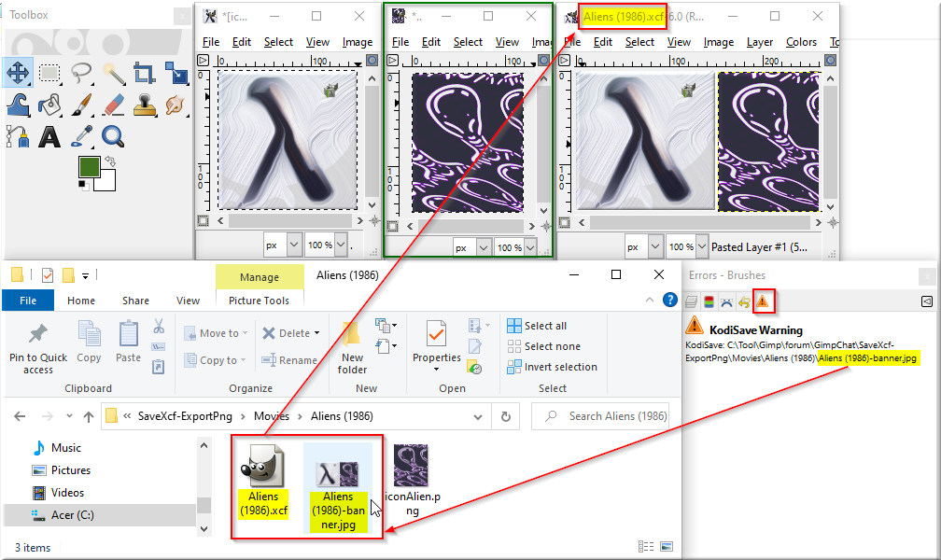Click Invert selection in the ribbon
Viewport: 941px width, 560px height.
(x=552, y=367)
